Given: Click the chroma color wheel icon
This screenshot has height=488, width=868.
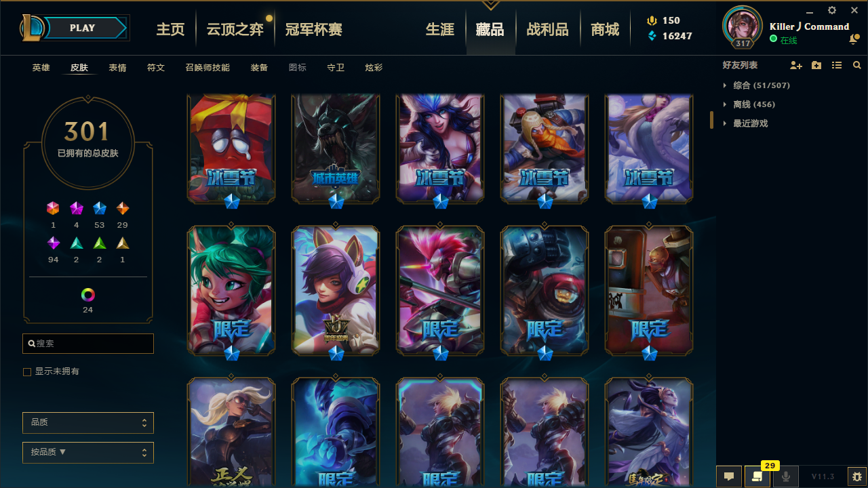Looking at the screenshot, I should 87,295.
